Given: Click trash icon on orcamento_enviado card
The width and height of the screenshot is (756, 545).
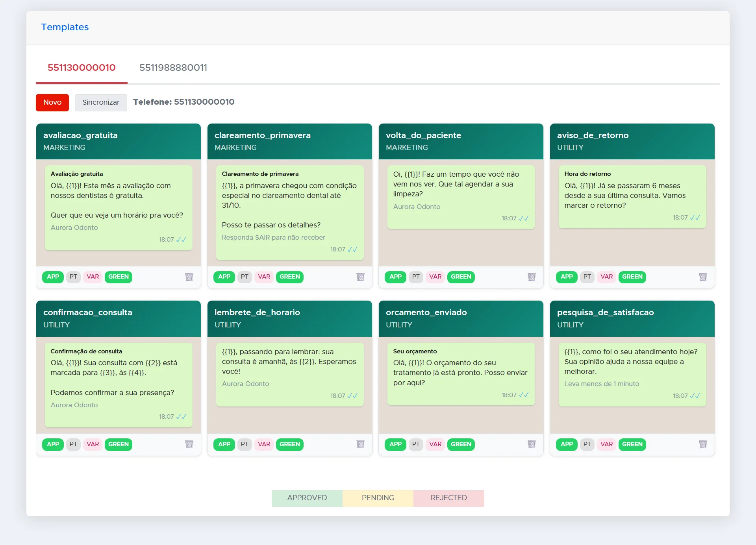Looking at the screenshot, I should click(532, 444).
